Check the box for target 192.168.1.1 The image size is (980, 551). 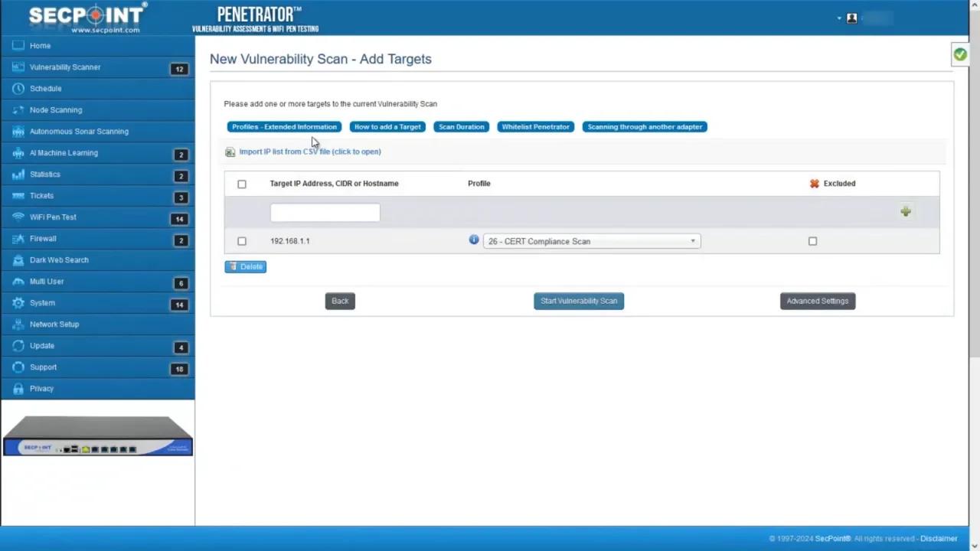(x=241, y=241)
